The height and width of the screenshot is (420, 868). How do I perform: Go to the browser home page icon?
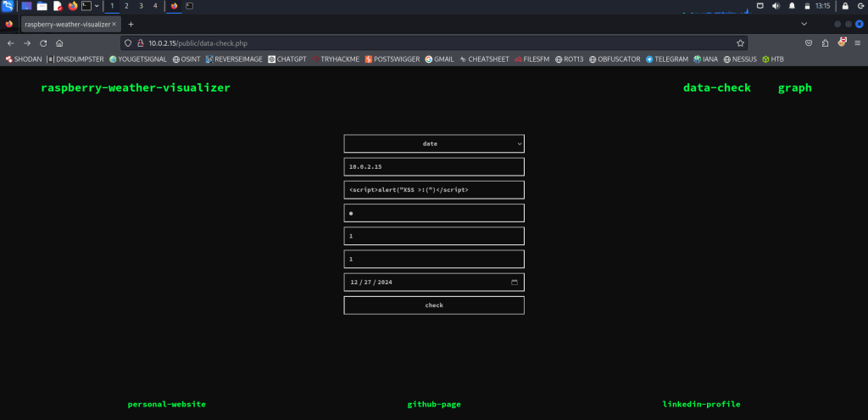tap(59, 42)
